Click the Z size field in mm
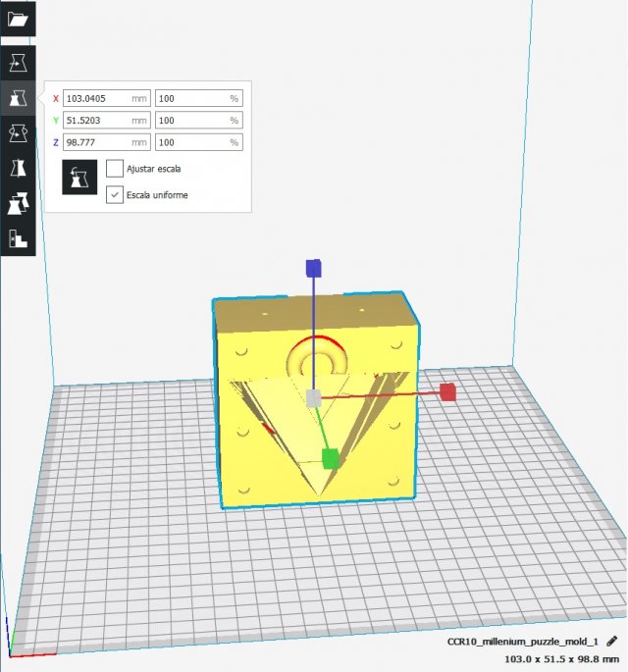 107,142
